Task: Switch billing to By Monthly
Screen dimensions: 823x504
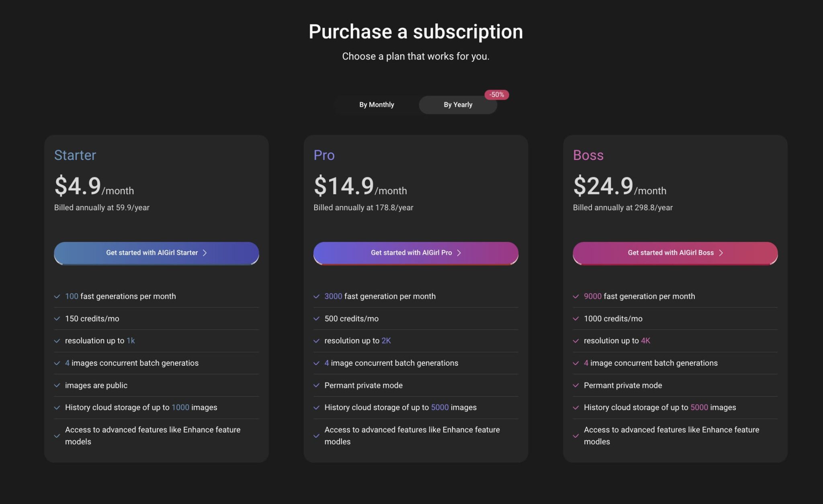Action: point(377,104)
